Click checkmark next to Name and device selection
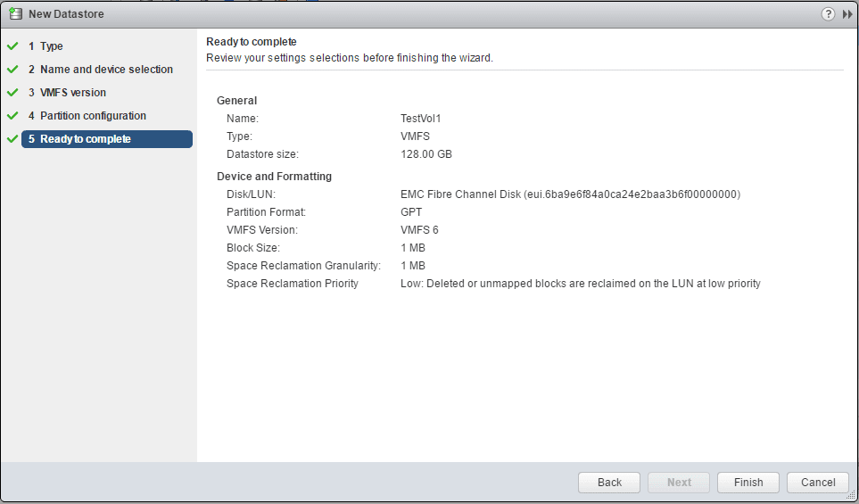 click(12, 70)
